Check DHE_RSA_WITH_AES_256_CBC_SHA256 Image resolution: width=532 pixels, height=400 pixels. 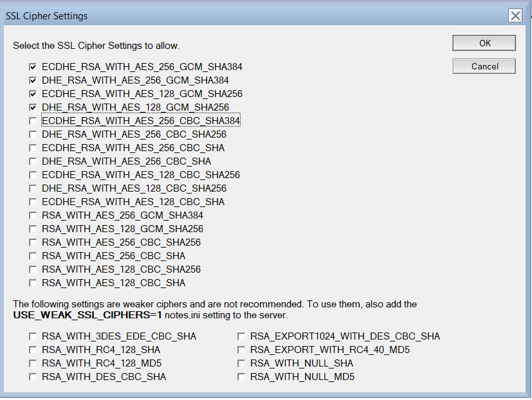pyautogui.click(x=33, y=134)
